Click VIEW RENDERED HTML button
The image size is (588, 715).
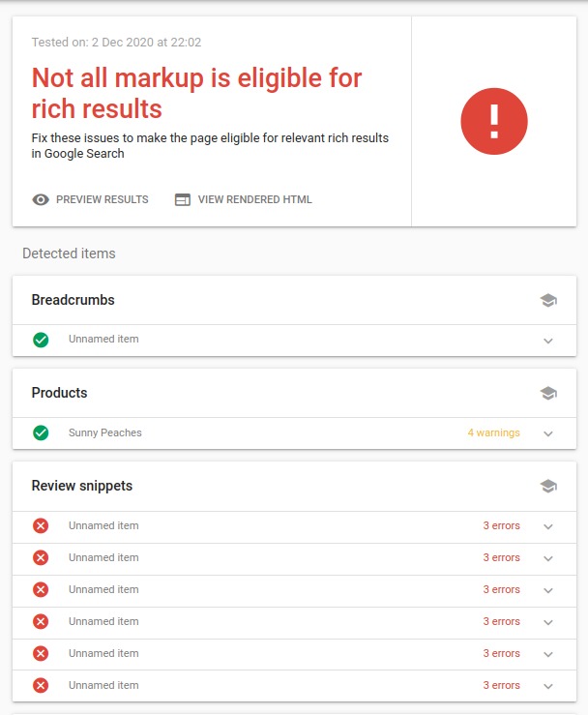244,199
